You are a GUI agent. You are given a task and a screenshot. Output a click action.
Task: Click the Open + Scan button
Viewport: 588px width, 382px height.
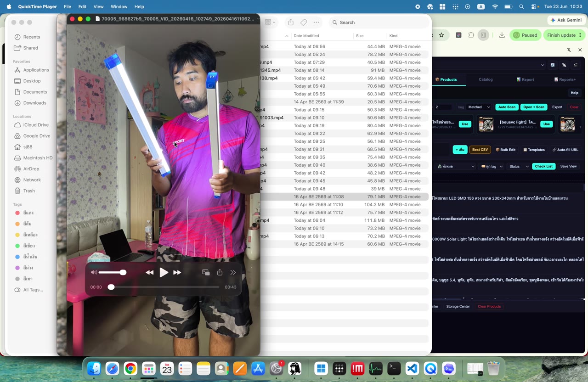coord(534,107)
